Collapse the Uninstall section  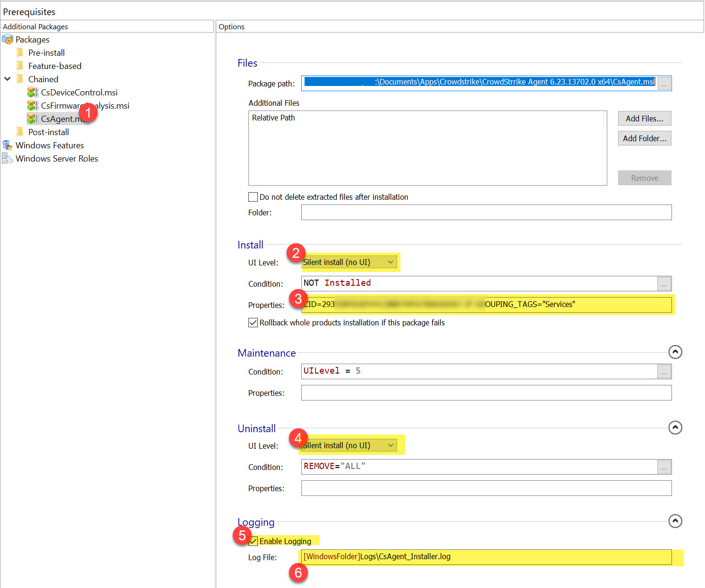click(675, 427)
